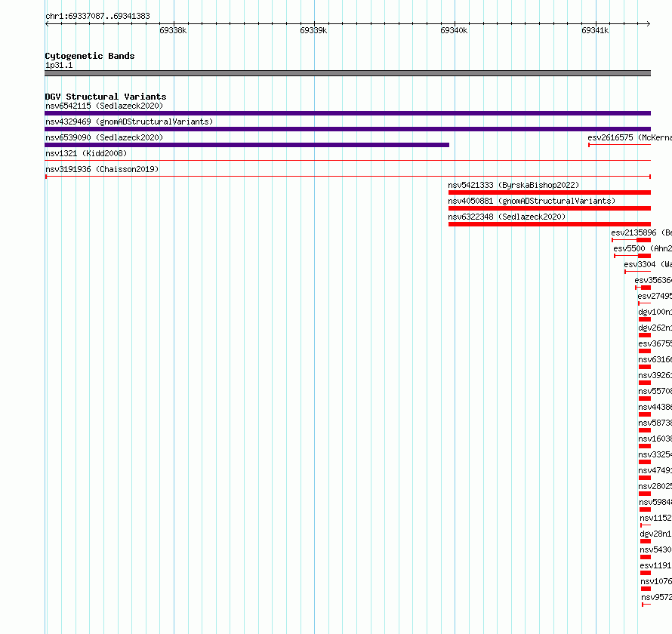The width and height of the screenshot is (672, 634).
Task: Click the label beginning nsv28025
Action: tap(655, 486)
